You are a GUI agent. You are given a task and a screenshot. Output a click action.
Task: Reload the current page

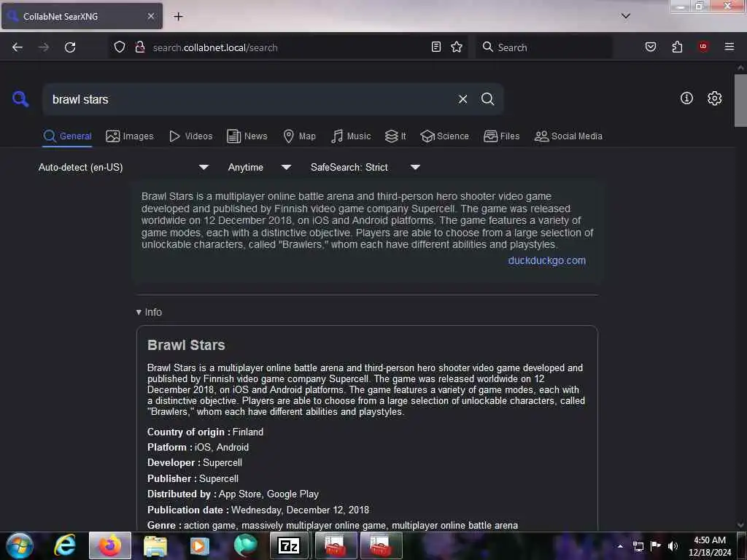[x=70, y=47]
